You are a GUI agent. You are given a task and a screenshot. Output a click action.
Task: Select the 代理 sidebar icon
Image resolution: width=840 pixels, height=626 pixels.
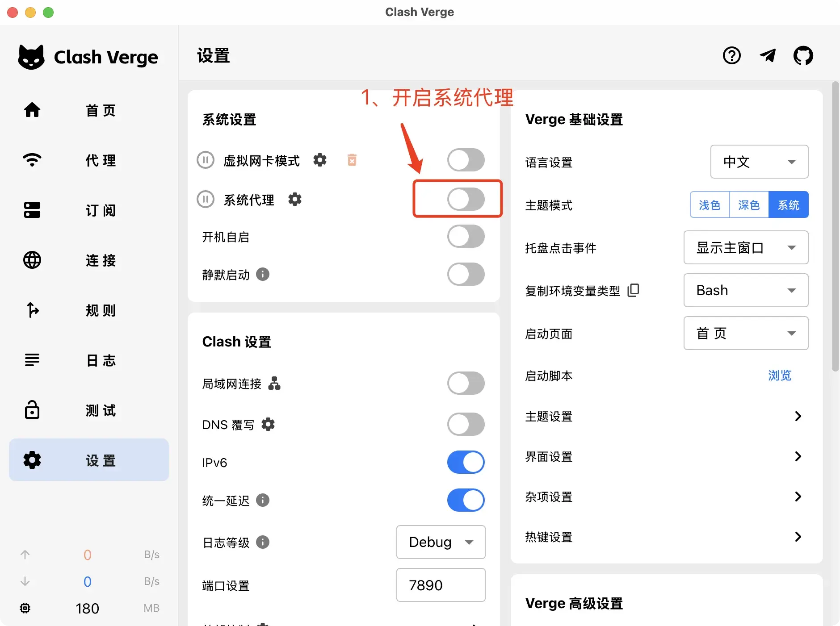pyautogui.click(x=32, y=160)
